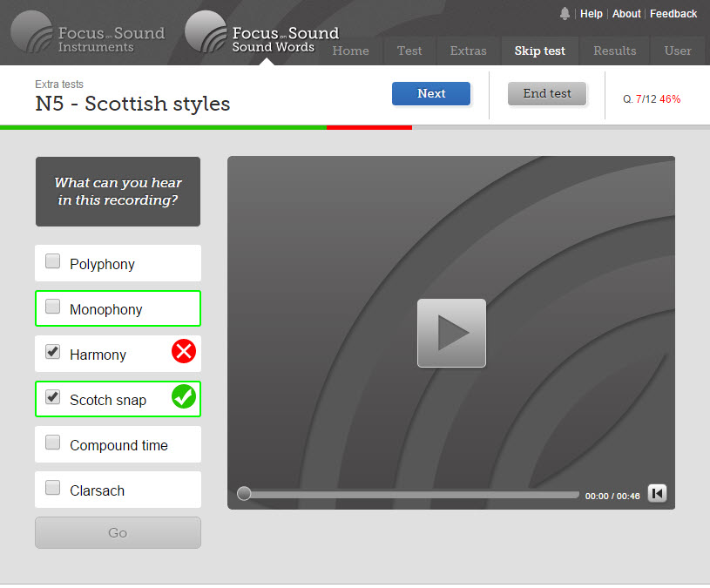View the Results tab
710x588 pixels.
pos(615,51)
